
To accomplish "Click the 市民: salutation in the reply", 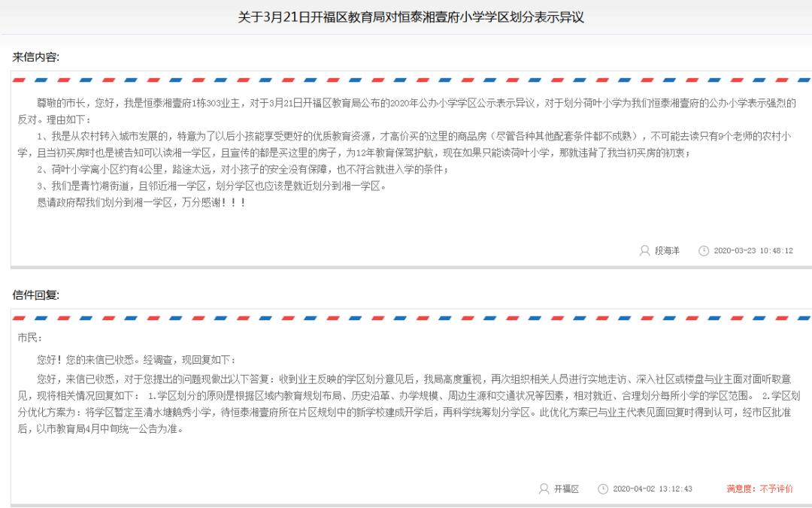I will (31, 337).
